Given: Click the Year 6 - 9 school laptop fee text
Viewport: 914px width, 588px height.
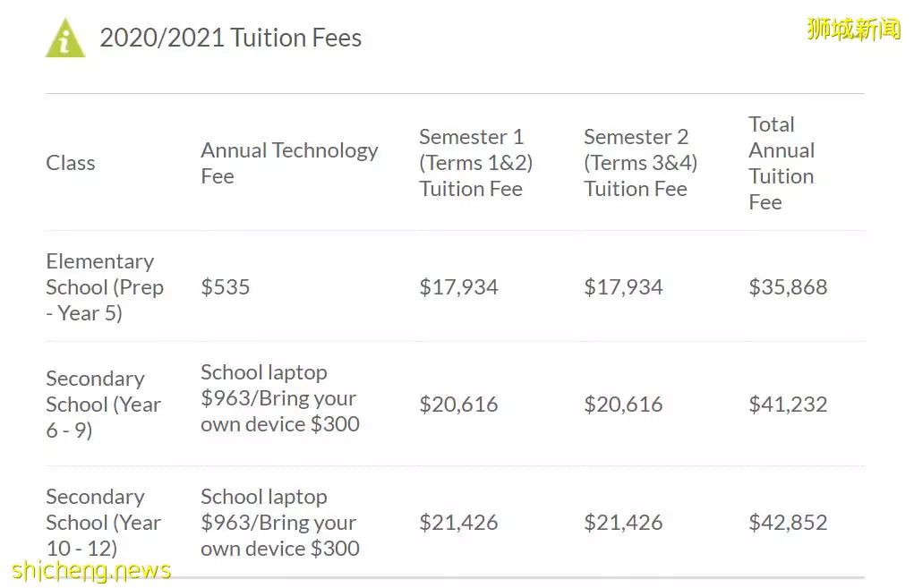Looking at the screenshot, I should coord(280,398).
